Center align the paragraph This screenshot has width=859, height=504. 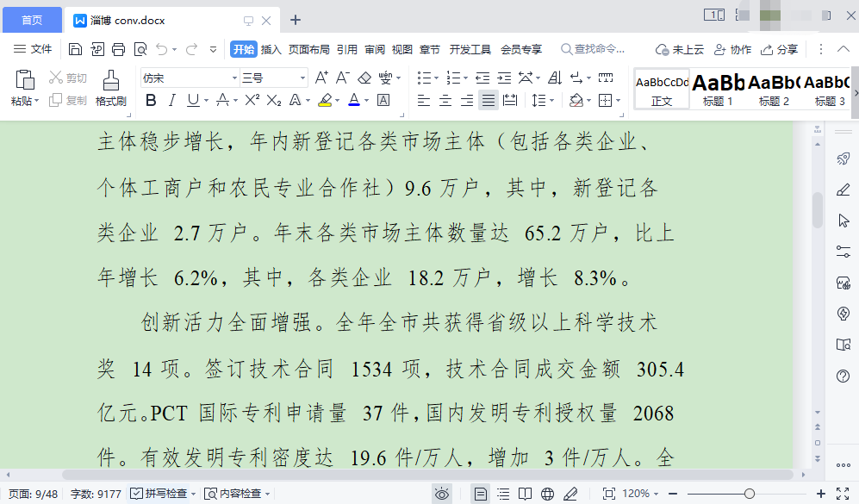[x=445, y=100]
